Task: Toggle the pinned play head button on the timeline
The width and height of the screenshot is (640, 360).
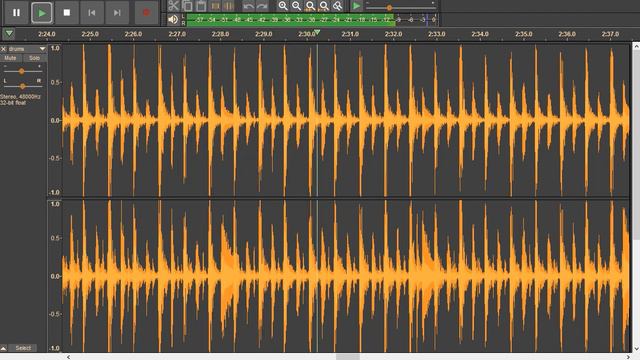Action: [x=9, y=33]
